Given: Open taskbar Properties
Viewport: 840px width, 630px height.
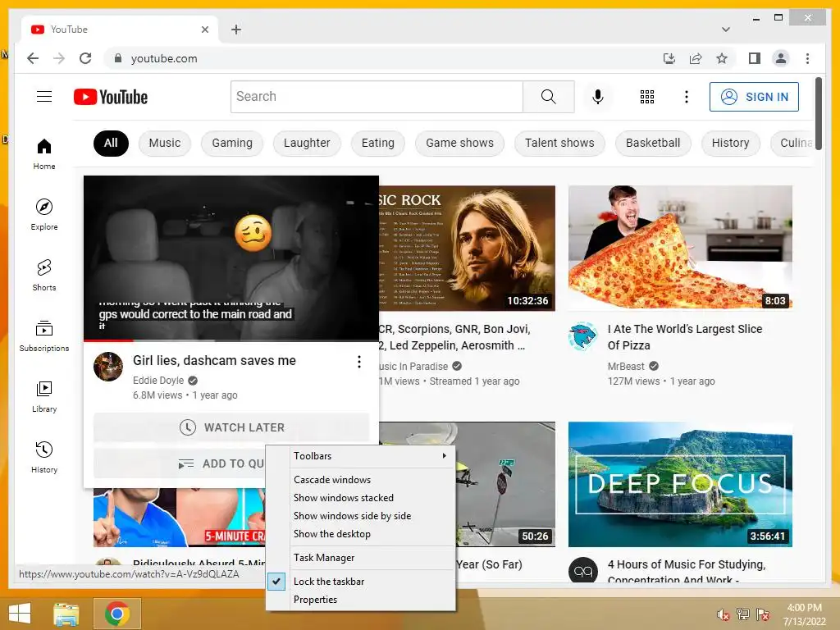Looking at the screenshot, I should [361, 600].
